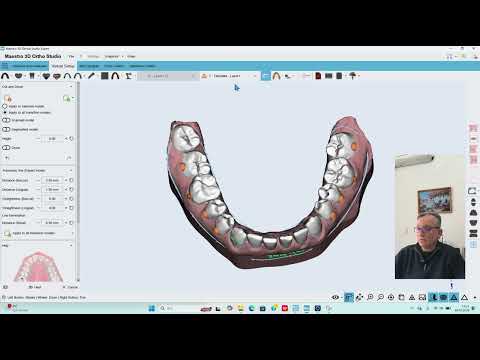480x360 pixels.
Task: Toggle the second model switch above Height
Action: click(x=6, y=129)
